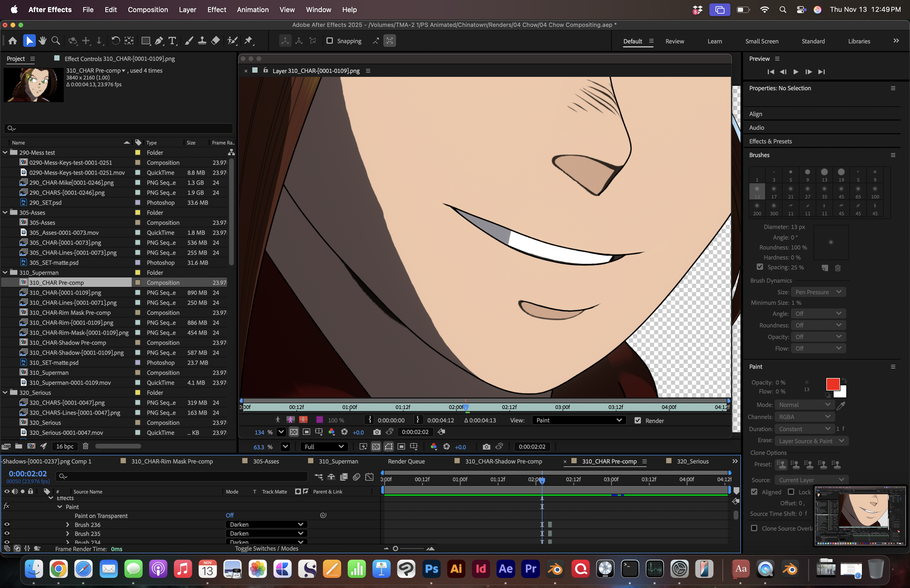Choose the Brush tool
This screenshot has height=588, width=910.
click(x=189, y=41)
